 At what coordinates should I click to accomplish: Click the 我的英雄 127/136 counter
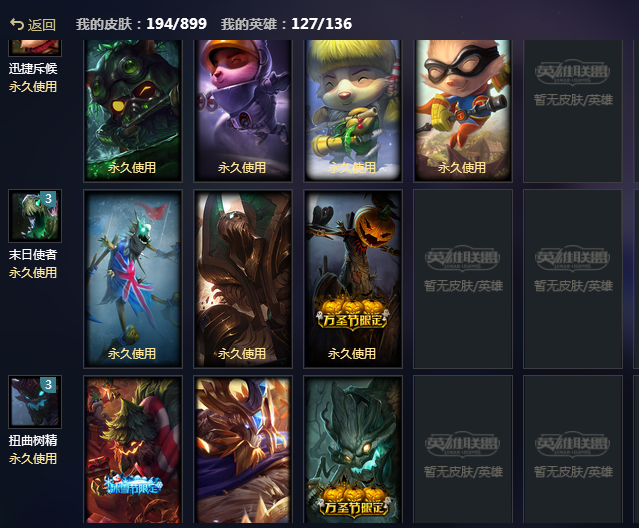point(286,24)
